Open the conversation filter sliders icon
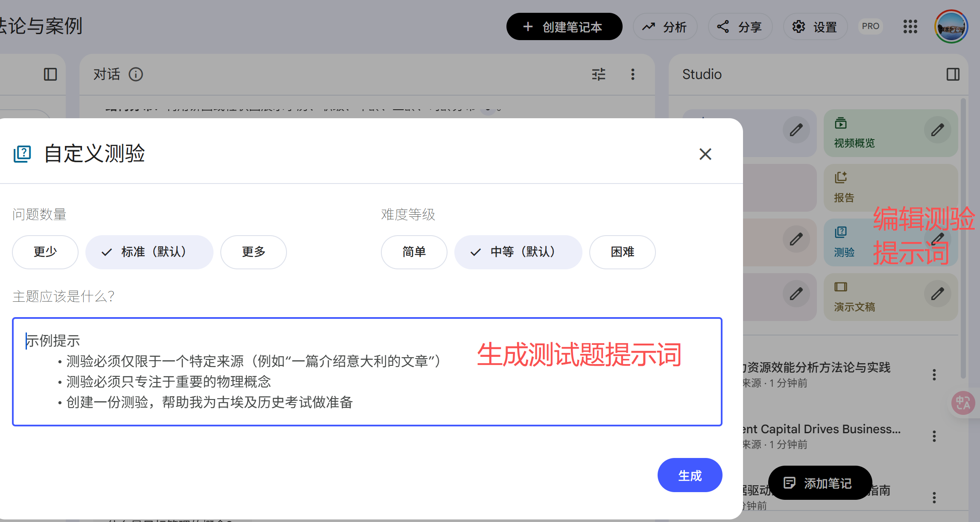Viewport: 980px width, 522px height. pyautogui.click(x=598, y=74)
